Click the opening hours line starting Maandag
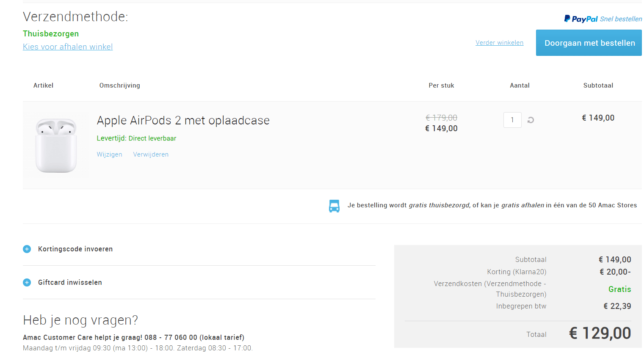Screen dimensions: 644x358 [x=138, y=348]
